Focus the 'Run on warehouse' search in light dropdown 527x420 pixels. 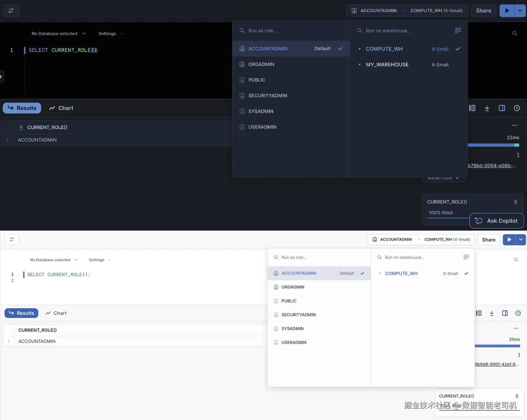click(419, 257)
